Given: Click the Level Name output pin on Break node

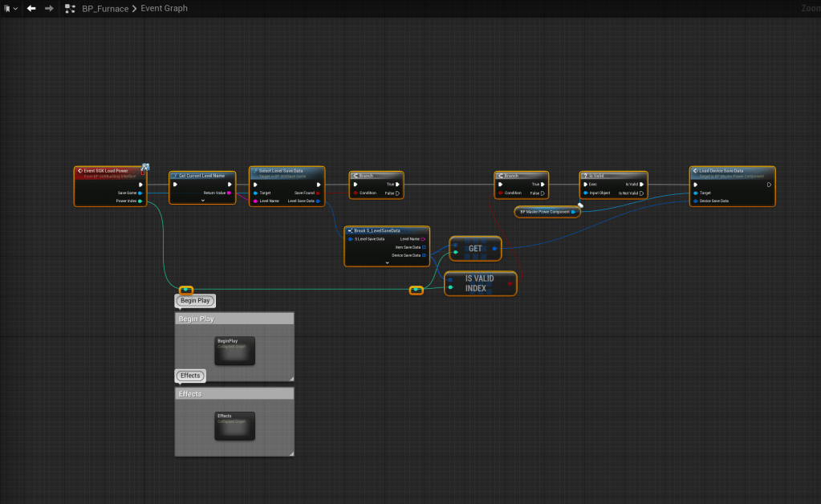Looking at the screenshot, I should pos(423,239).
